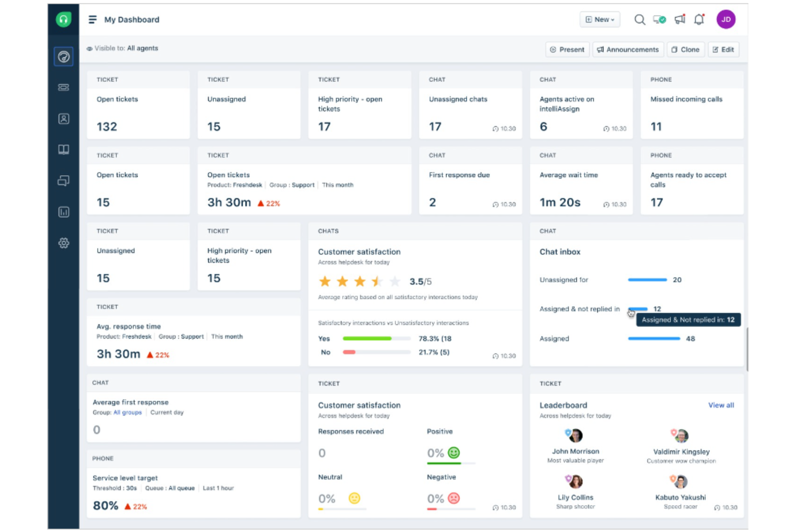This screenshot has width=798, height=532.
Task: Click the agent availability status monitor icon
Action: click(x=659, y=19)
